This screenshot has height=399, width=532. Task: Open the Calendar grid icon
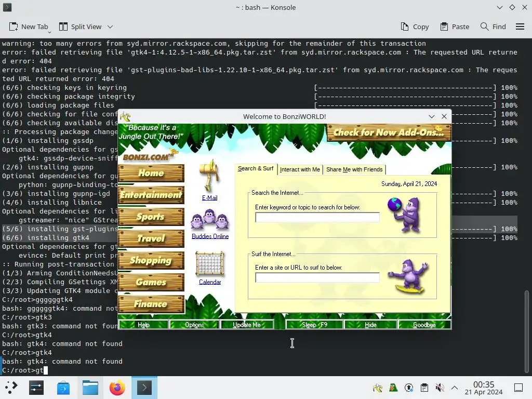click(210, 264)
